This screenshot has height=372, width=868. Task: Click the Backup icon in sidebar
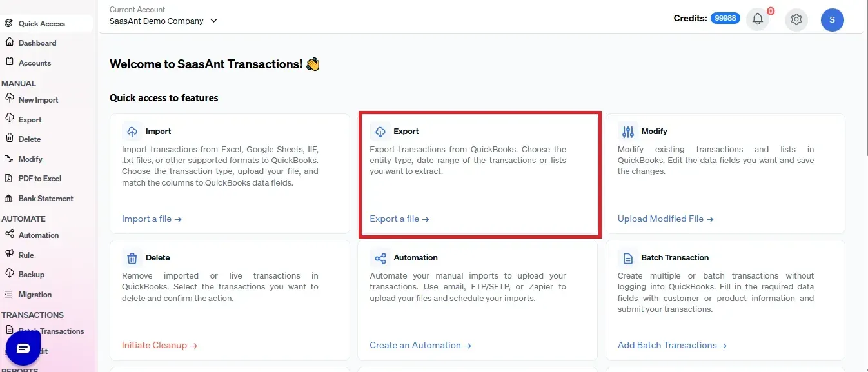[x=9, y=274]
